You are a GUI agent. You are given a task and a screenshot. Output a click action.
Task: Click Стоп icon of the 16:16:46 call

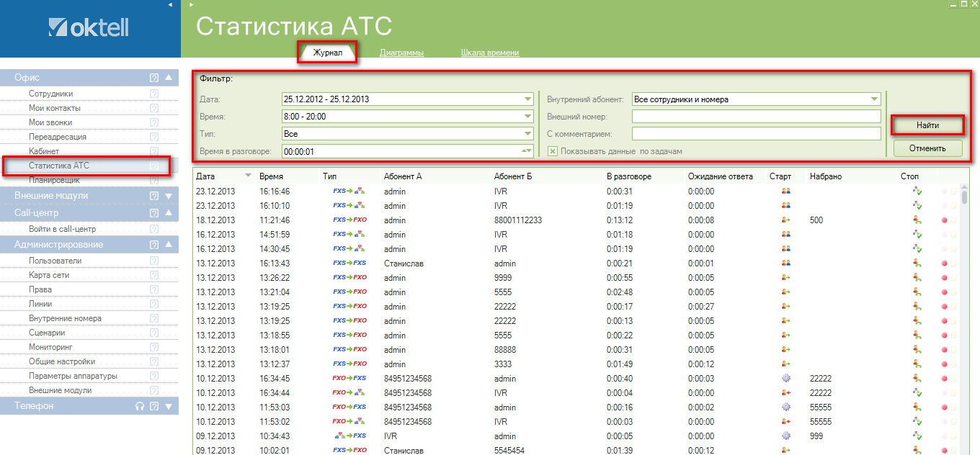(917, 192)
